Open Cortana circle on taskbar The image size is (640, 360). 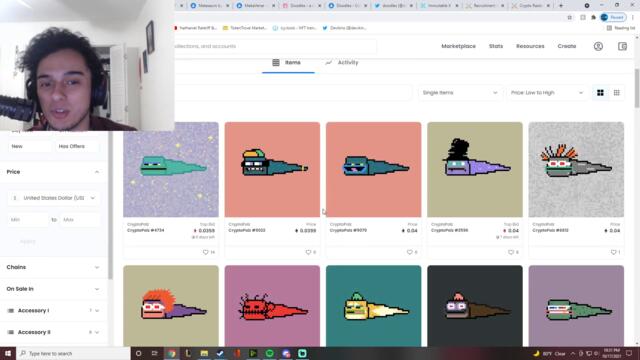point(138,353)
